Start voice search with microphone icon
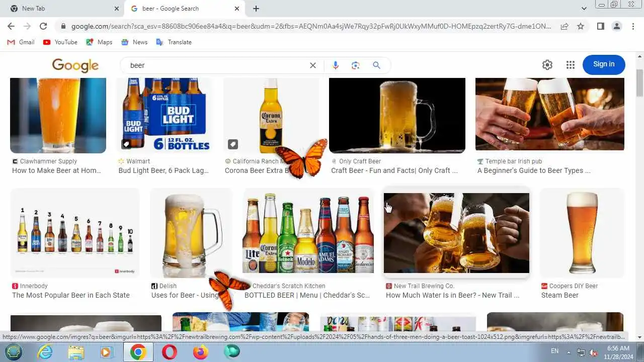The height and width of the screenshot is (362, 644). pos(336,65)
